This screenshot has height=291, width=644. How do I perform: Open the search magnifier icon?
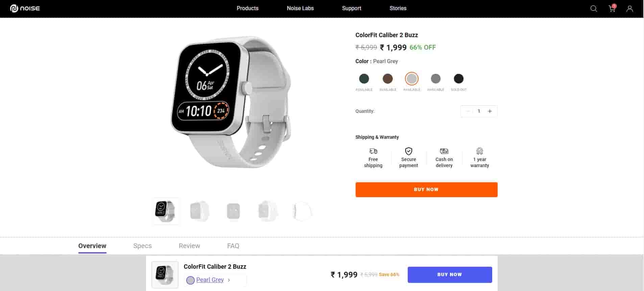pos(594,8)
